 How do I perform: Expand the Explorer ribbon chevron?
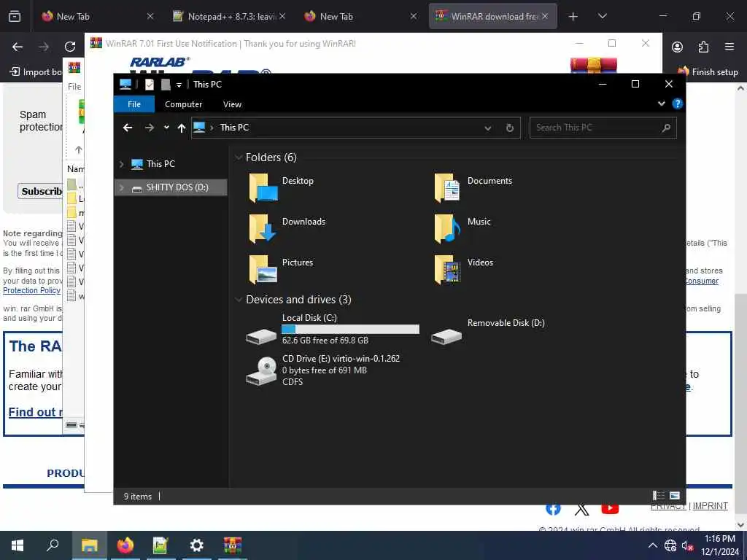661,104
